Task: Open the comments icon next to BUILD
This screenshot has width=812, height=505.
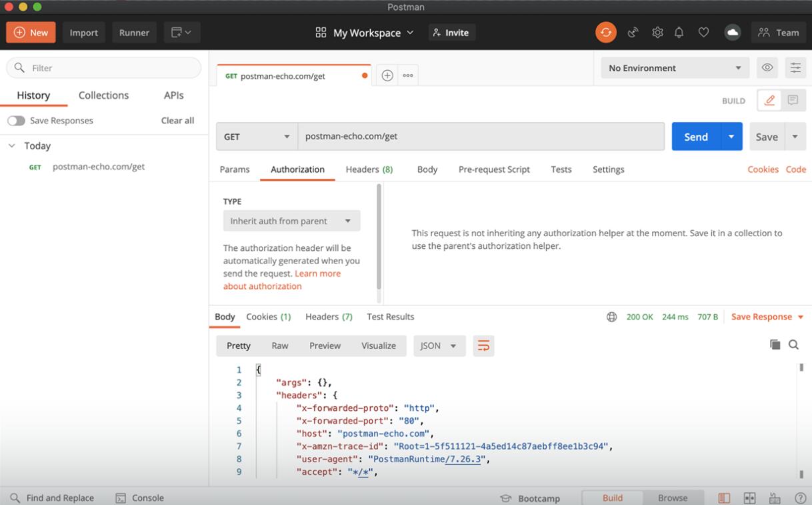Action: coord(793,100)
